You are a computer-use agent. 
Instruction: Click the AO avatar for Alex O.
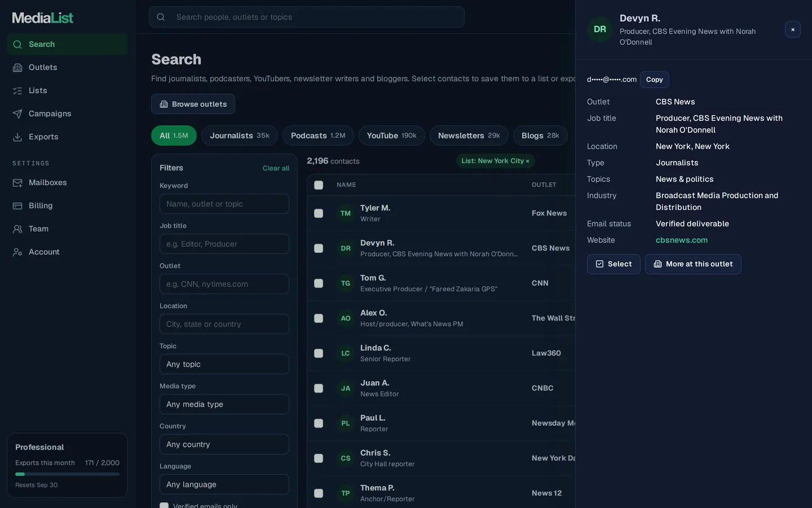click(346, 318)
